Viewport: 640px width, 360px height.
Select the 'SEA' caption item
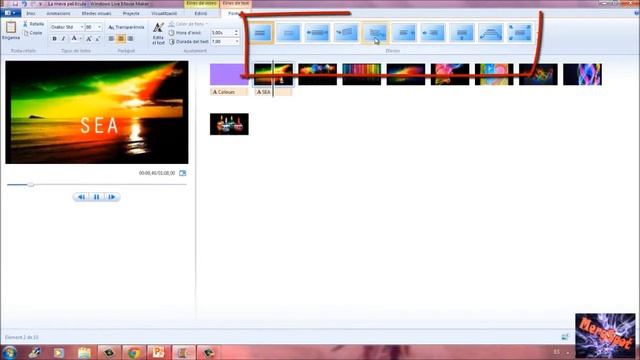[x=273, y=92]
